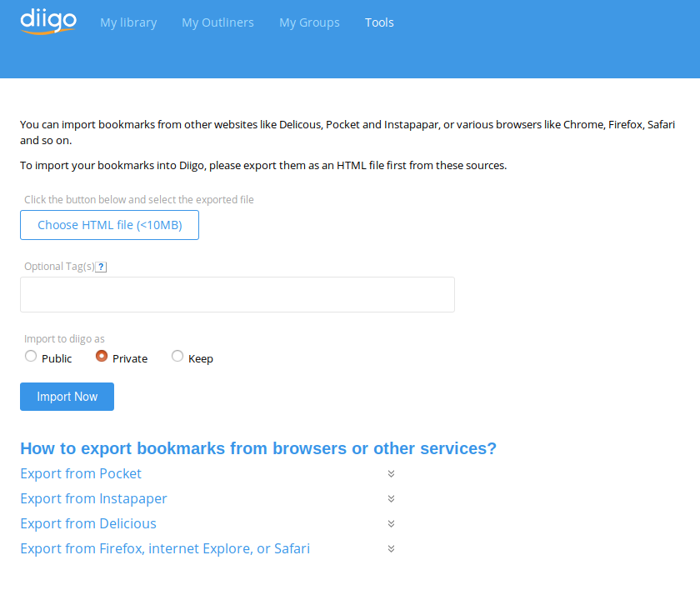Expand the Export from Instapaper chevron
Screen dimensions: 700x605
click(x=391, y=499)
